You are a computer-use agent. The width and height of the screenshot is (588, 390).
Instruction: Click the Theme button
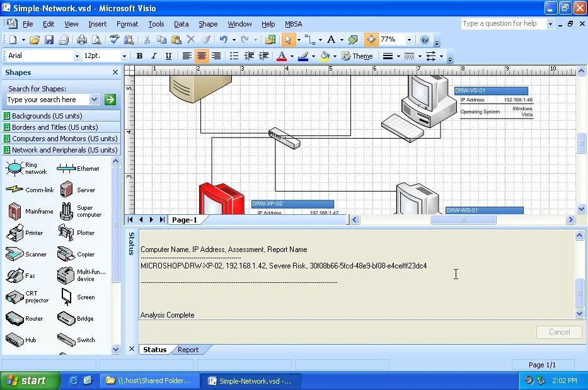(x=357, y=56)
